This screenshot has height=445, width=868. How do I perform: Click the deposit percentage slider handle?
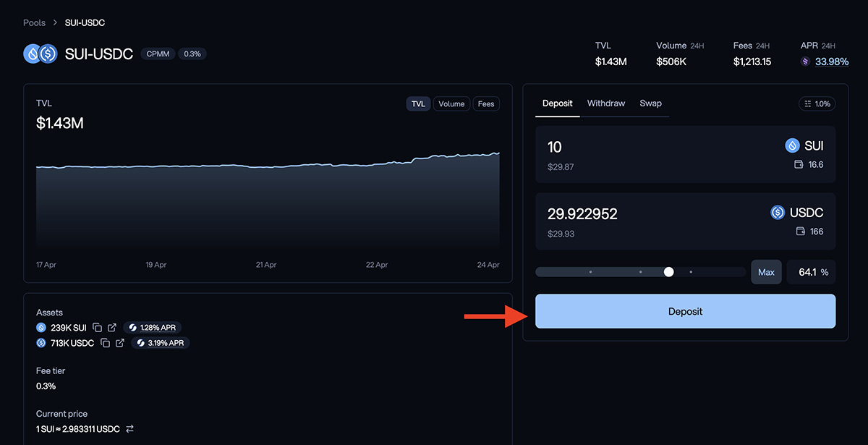pyautogui.click(x=668, y=272)
